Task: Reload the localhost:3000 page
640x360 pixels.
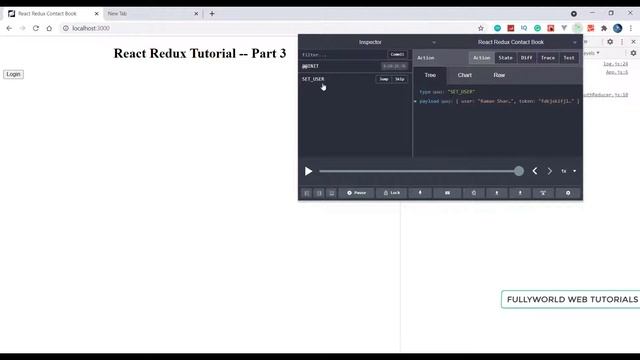Action: pyautogui.click(x=36, y=28)
